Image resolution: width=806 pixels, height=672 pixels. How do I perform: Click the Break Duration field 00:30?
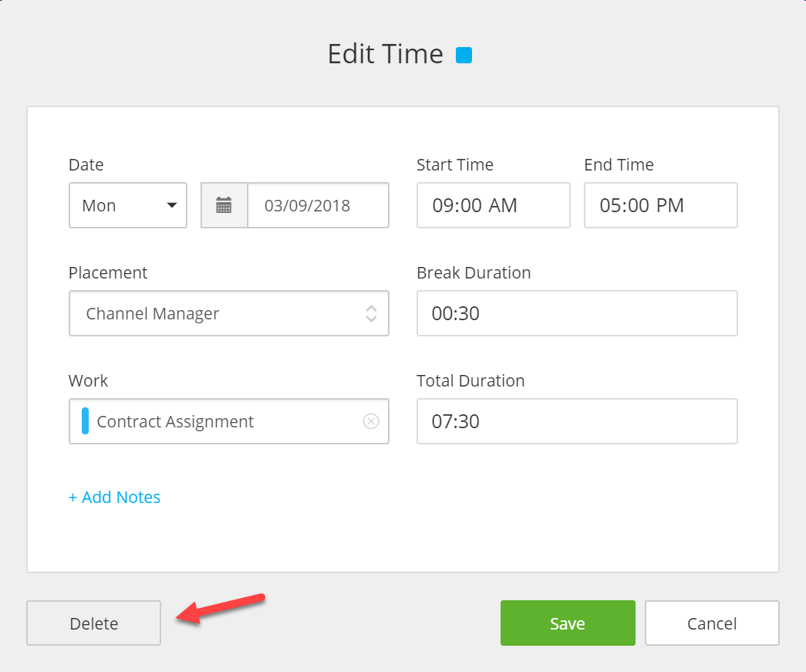point(577,313)
